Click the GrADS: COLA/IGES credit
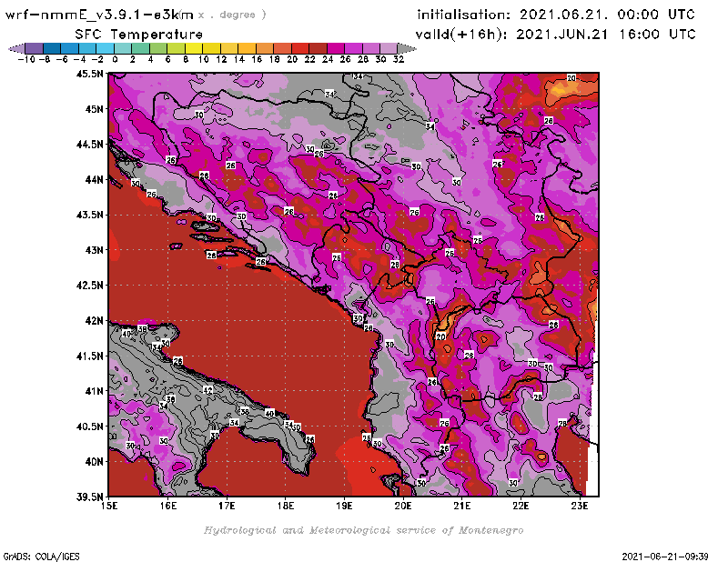The height and width of the screenshot is (562, 728). click(41, 556)
